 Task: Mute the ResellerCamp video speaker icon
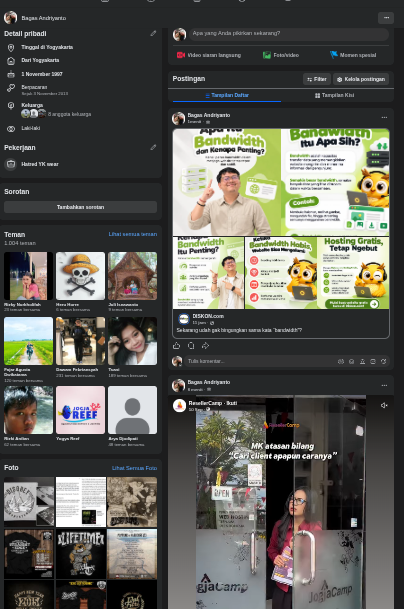tap(384, 405)
